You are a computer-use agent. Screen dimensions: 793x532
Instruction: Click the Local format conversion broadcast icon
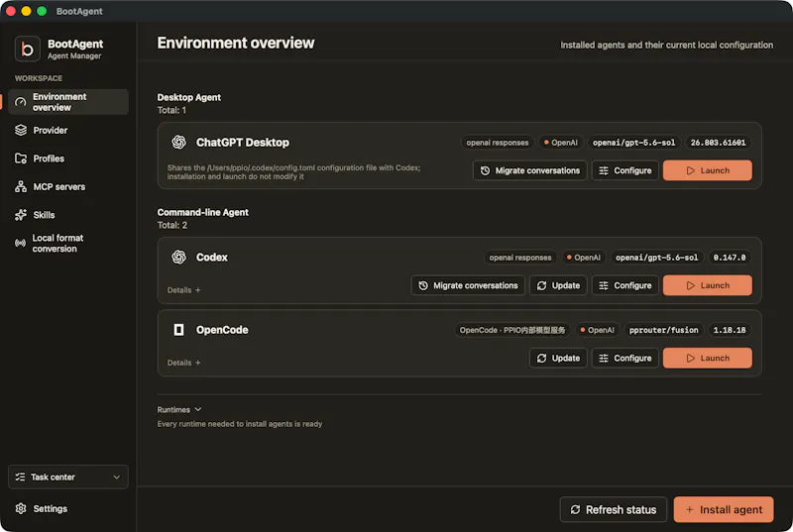click(x=20, y=244)
